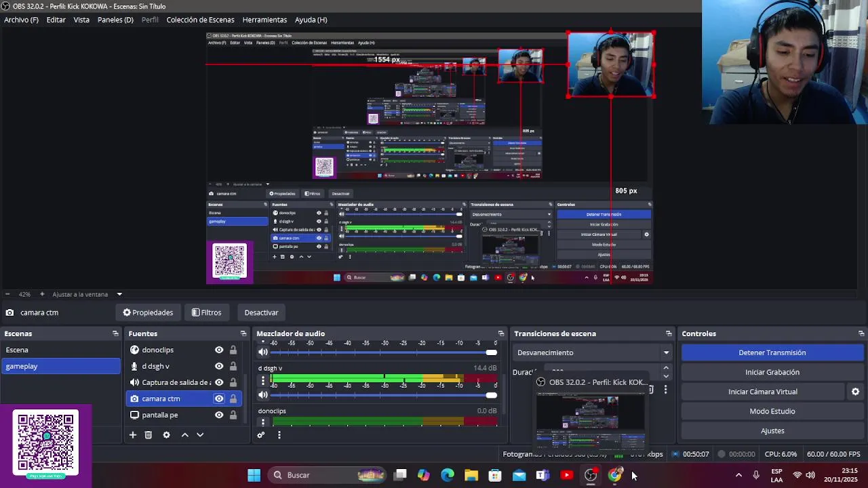The image size is (868, 488).
Task: Add a new source with the plus icon
Action: (133, 434)
